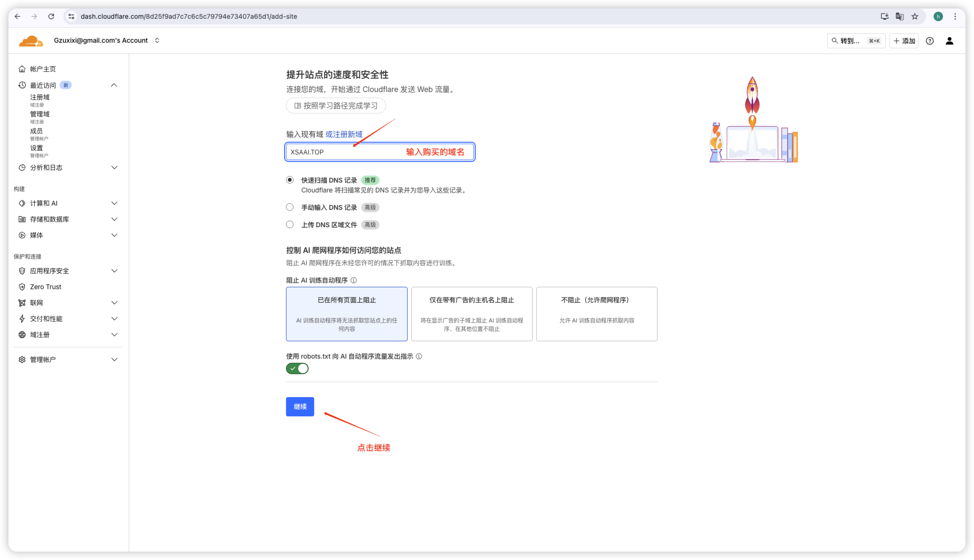
Task: Click info icon beside 阻止 AI 训练自动程序
Action: pos(354,280)
